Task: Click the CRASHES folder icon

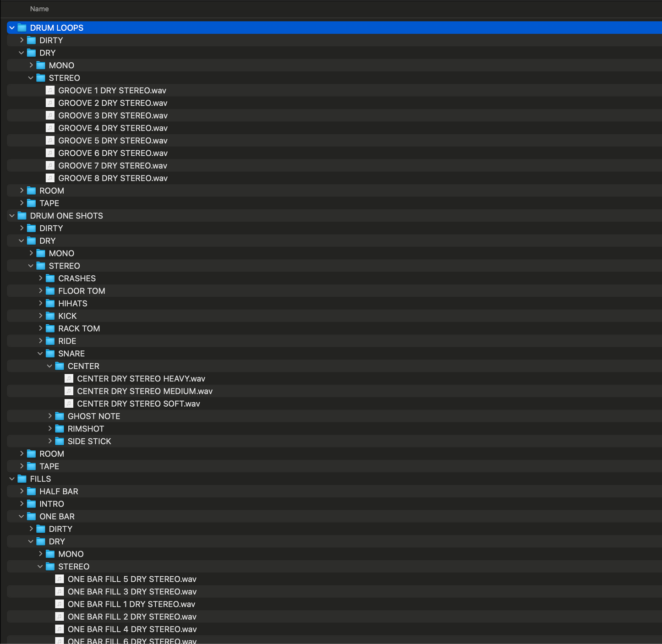Action: click(50, 278)
